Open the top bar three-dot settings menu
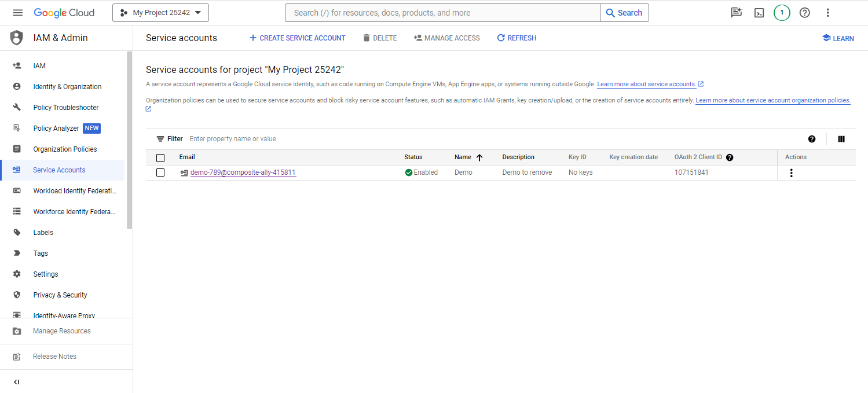868x393 pixels. 827,13
